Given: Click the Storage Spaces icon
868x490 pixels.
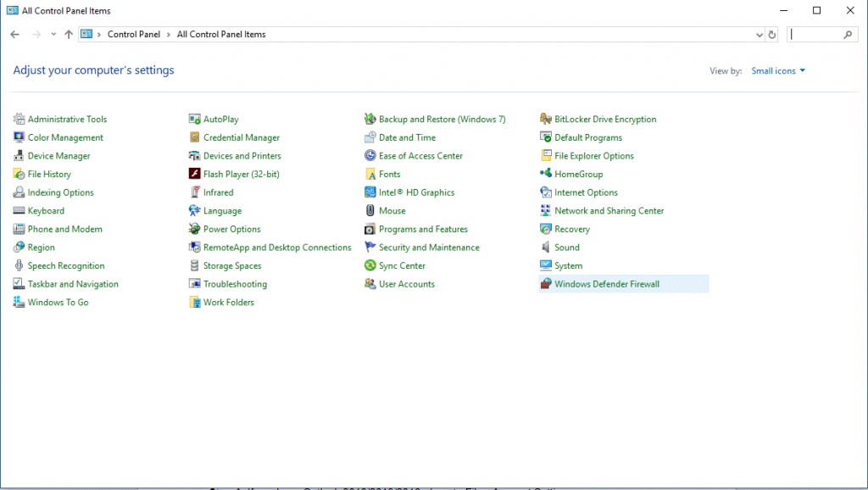Looking at the screenshot, I should tap(194, 265).
